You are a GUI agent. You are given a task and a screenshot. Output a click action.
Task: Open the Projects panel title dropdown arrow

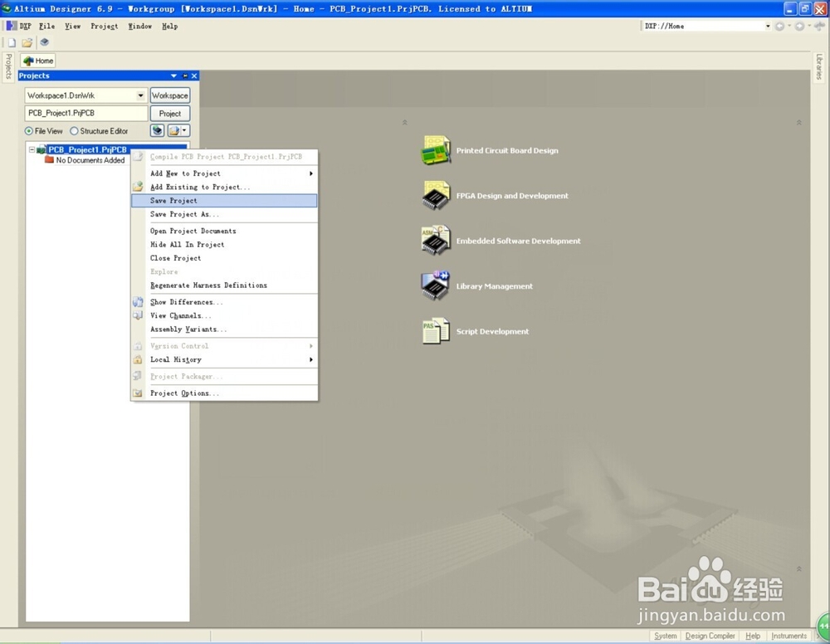[173, 76]
